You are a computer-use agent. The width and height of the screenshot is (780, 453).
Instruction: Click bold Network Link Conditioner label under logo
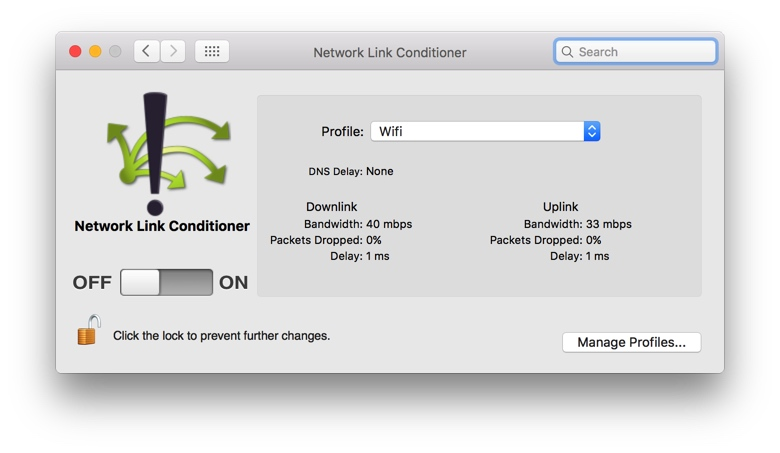(162, 226)
